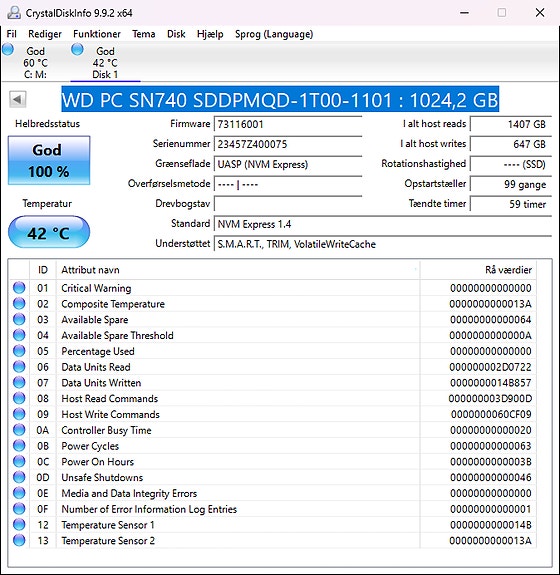Select the C: M: disk status orb

8,49
